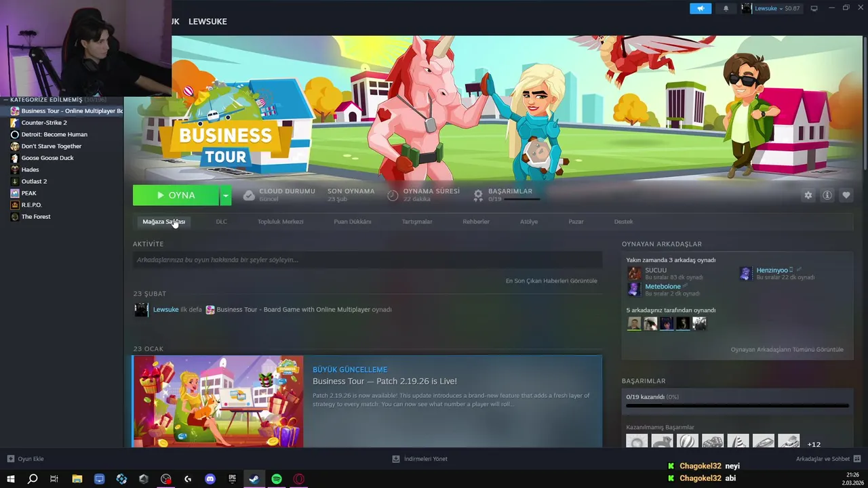Screen dimensions: 868x488
Task: Open Epic Games launcher from taskbar
Action: 232,479
